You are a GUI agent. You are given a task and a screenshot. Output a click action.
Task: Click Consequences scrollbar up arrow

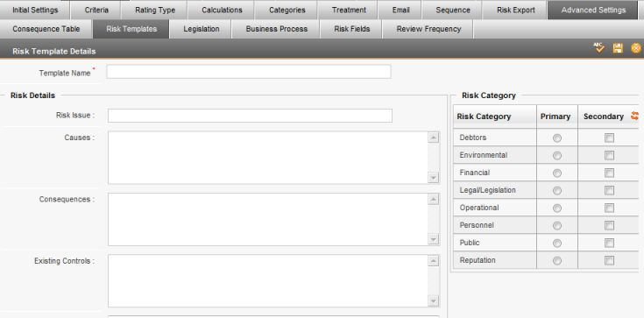[434, 199]
